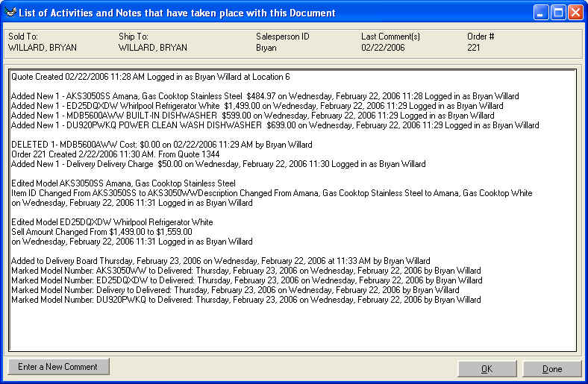
Task: Click the 'Salesperson ID' label
Action: tap(283, 37)
